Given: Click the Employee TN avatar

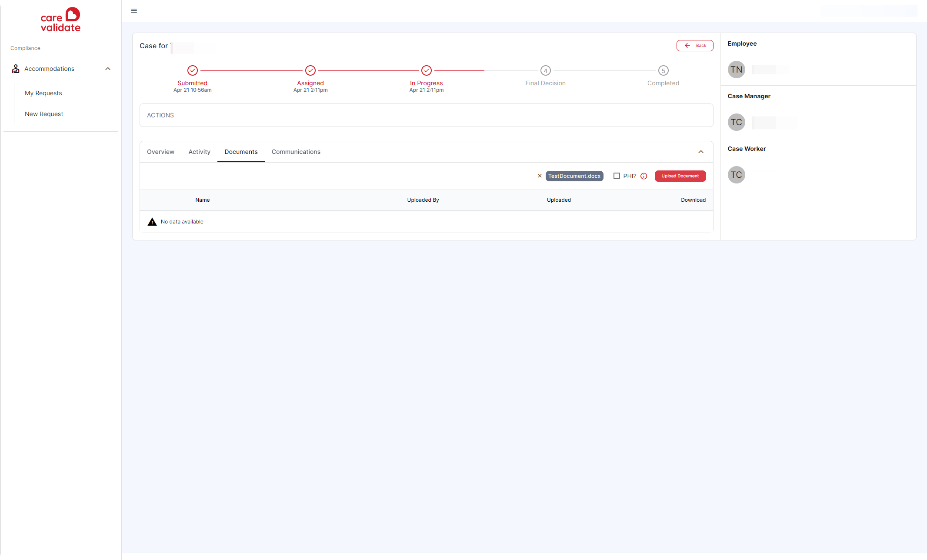Looking at the screenshot, I should pyautogui.click(x=737, y=70).
